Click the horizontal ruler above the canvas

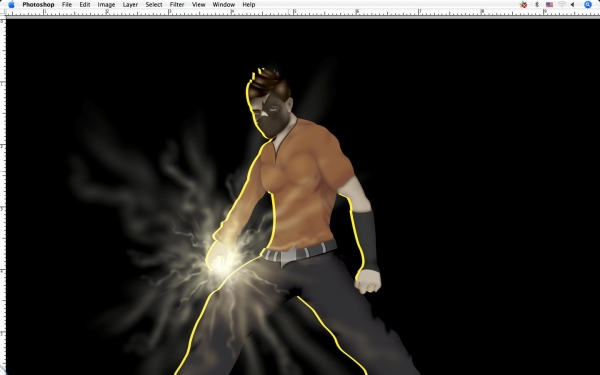[303, 13]
